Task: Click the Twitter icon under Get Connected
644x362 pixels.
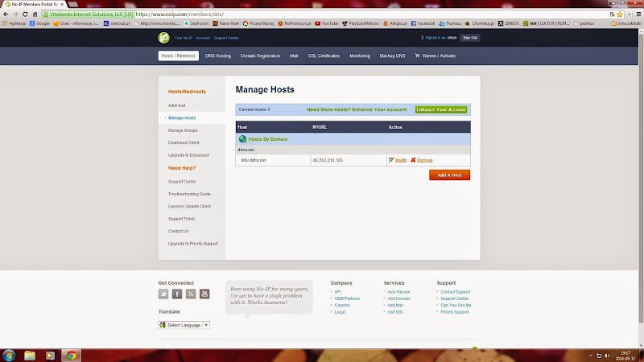Action: pos(163,294)
